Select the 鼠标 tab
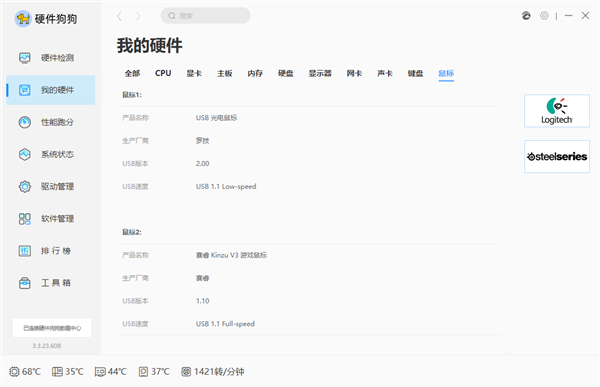600x387 pixels. point(446,73)
